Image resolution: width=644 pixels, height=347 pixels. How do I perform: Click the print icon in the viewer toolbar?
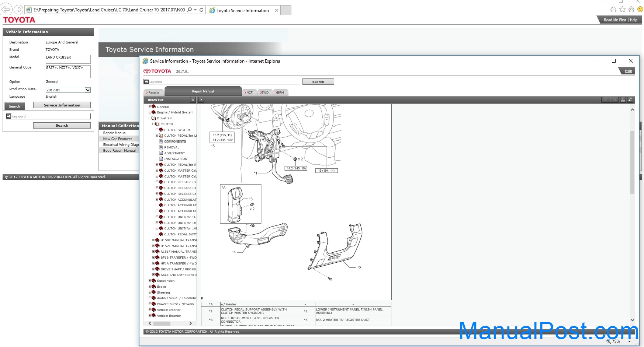click(x=623, y=100)
